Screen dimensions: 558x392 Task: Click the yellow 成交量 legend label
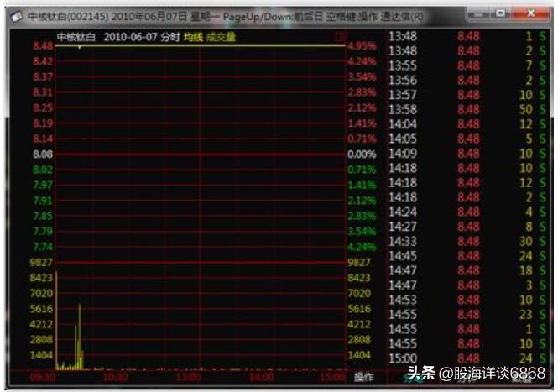pos(221,37)
